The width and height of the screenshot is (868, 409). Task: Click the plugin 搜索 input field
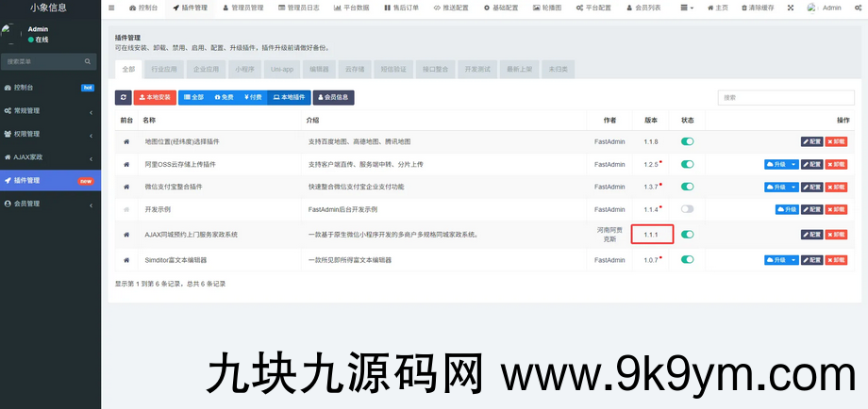(x=788, y=97)
